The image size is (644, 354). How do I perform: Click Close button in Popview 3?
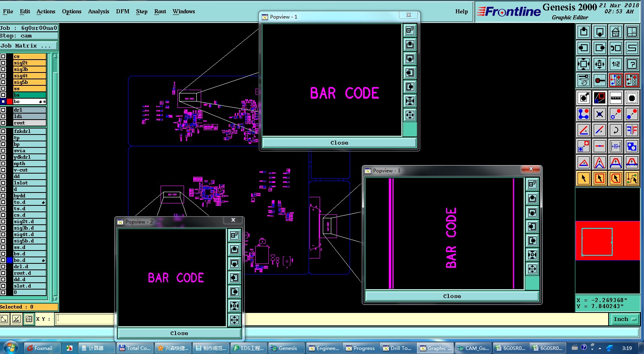tap(452, 296)
